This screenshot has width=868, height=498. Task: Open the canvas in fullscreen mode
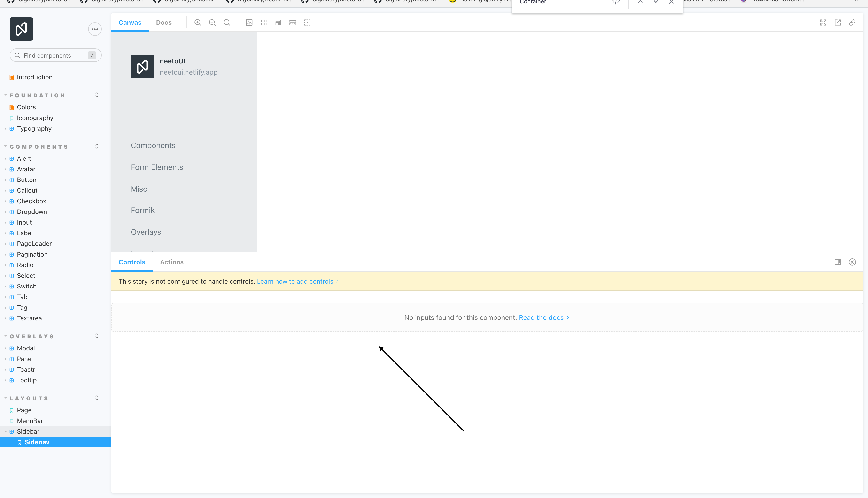coord(823,22)
